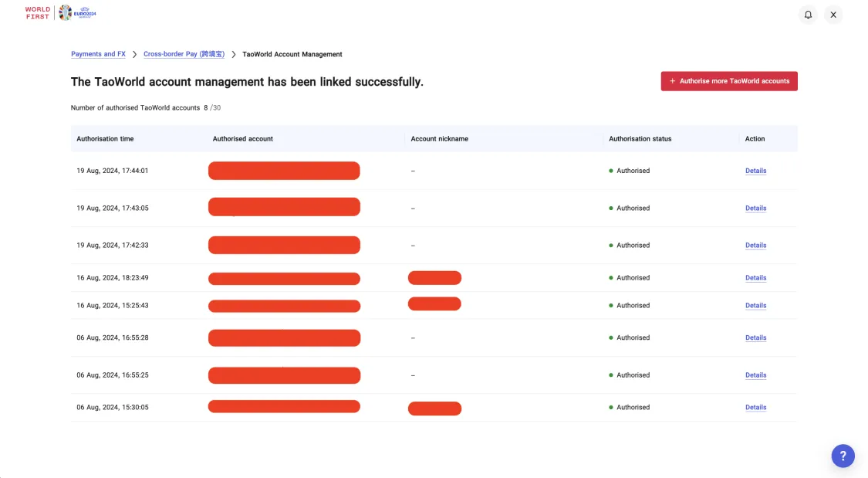
Task: Click the WorldFirst logo
Action: [38, 12]
